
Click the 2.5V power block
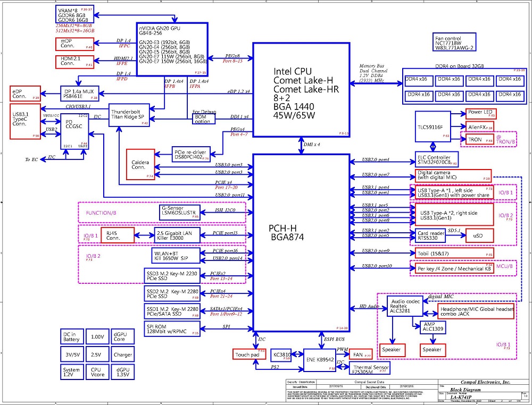(x=97, y=355)
